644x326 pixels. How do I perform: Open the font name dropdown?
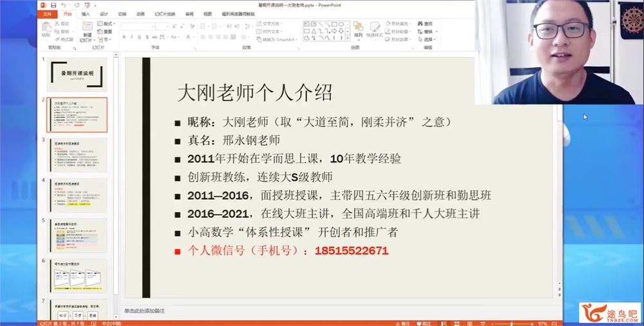point(152,26)
